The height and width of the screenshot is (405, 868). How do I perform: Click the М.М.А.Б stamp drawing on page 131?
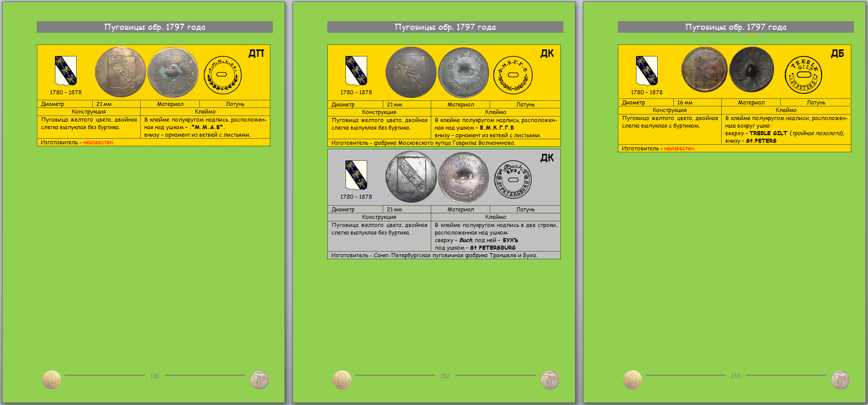[x=222, y=75]
